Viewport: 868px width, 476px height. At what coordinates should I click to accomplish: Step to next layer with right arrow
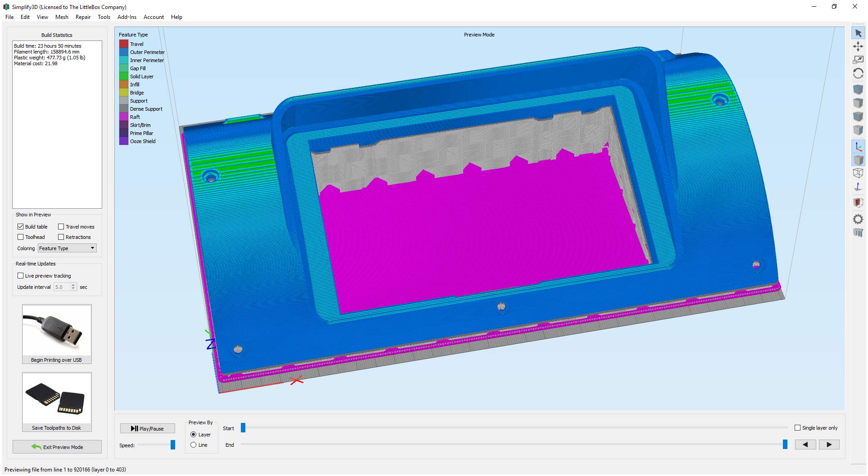pos(829,445)
